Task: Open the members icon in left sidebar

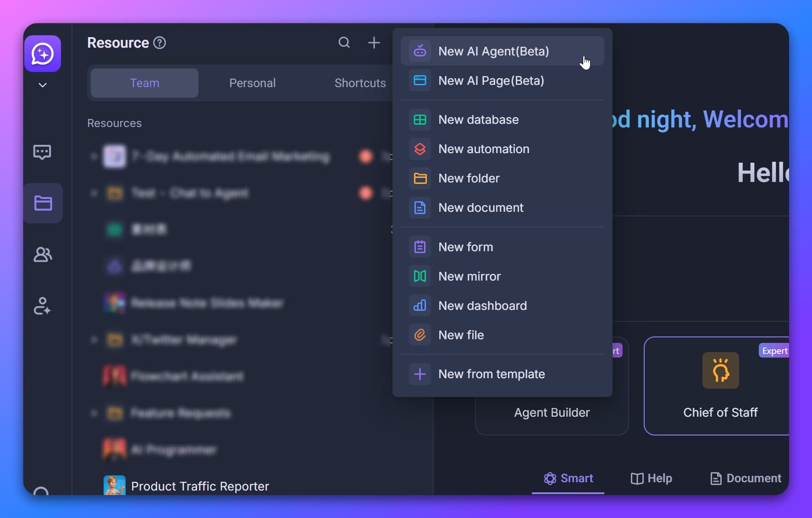Action: point(43,254)
